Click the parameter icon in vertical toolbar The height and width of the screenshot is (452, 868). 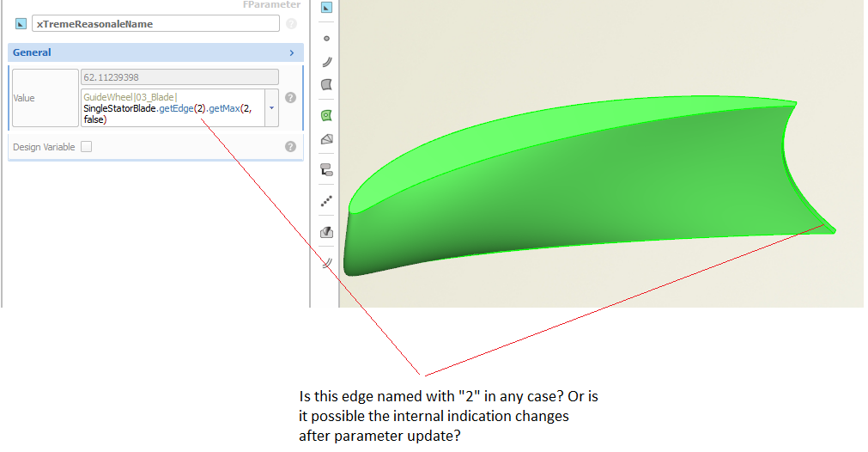[x=326, y=7]
